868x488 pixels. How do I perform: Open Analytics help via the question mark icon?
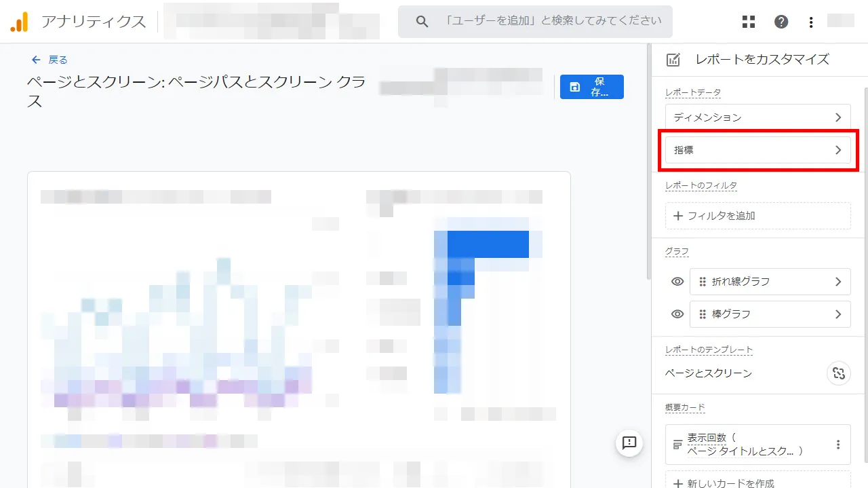point(781,21)
